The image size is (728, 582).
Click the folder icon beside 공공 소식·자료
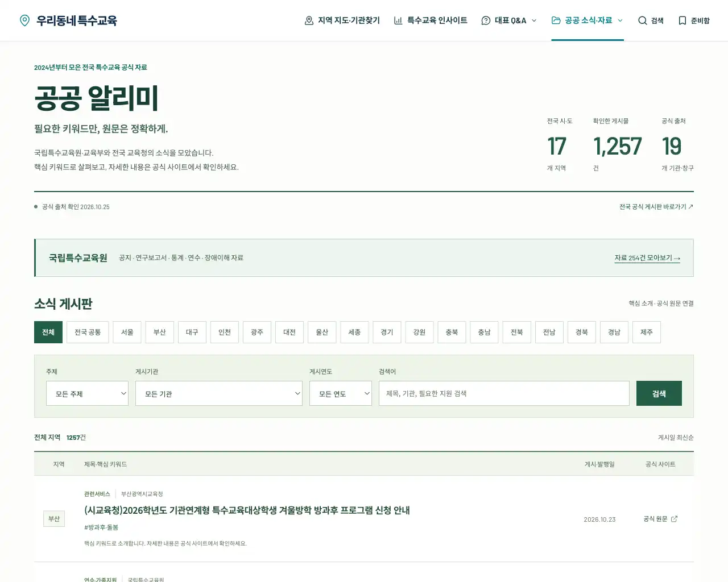pyautogui.click(x=556, y=20)
